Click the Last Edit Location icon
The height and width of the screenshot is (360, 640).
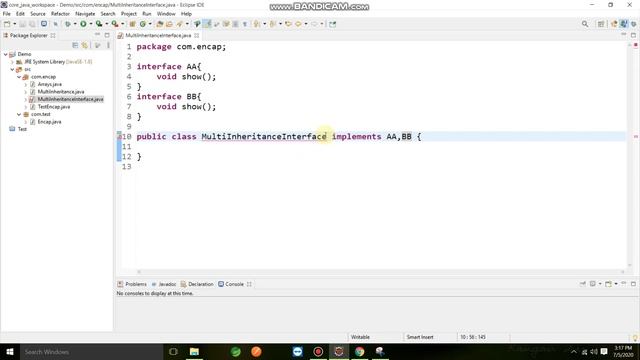click(289, 24)
